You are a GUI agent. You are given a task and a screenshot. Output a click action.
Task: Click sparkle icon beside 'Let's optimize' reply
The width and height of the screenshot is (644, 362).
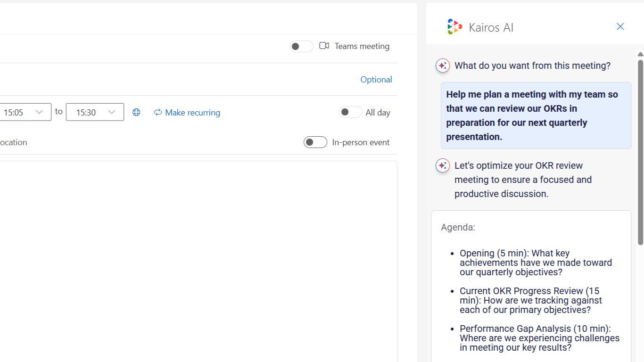pos(442,165)
